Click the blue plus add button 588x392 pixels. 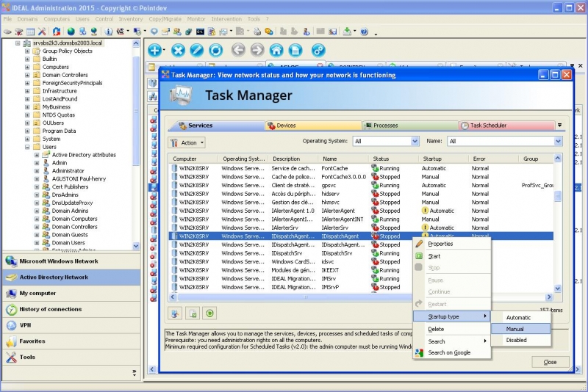[x=154, y=50]
